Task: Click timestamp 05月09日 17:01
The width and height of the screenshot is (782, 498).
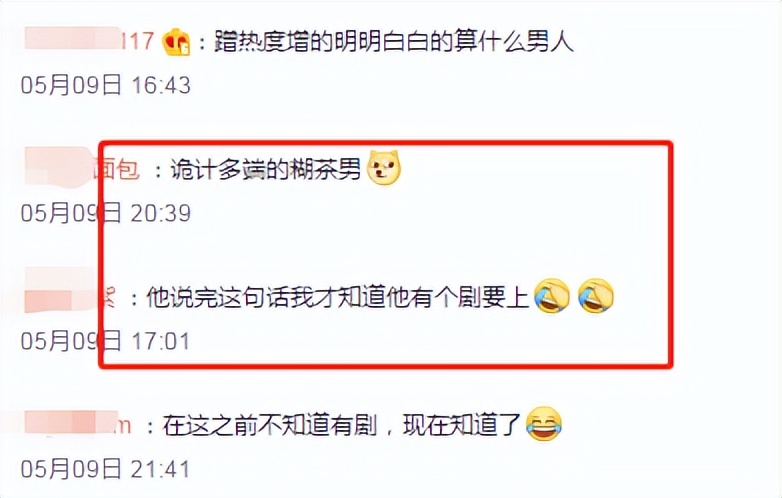Action: [106, 341]
